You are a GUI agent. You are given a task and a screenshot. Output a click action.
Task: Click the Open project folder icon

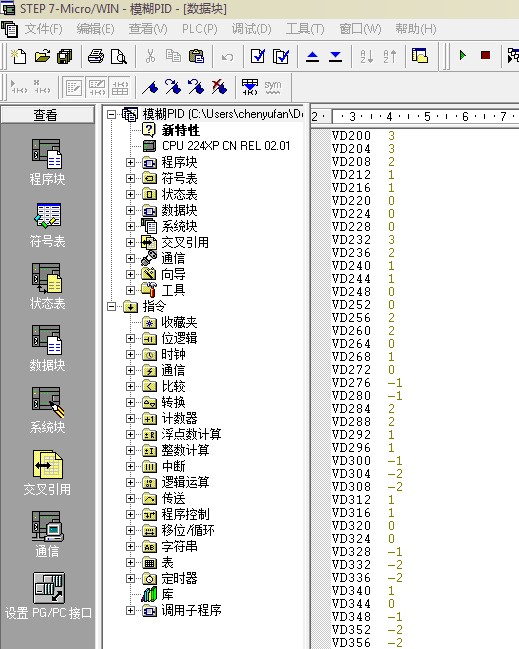[x=42, y=56]
